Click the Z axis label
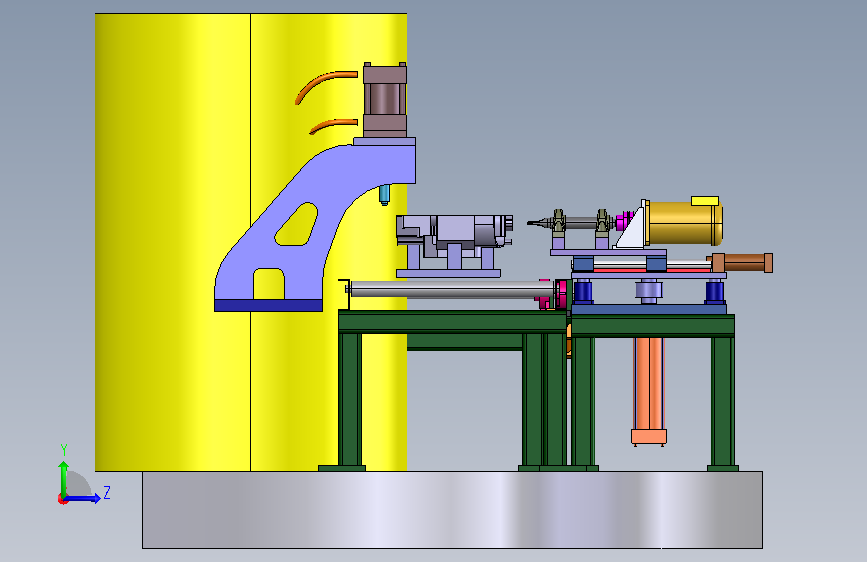The image size is (867, 562). click(107, 492)
